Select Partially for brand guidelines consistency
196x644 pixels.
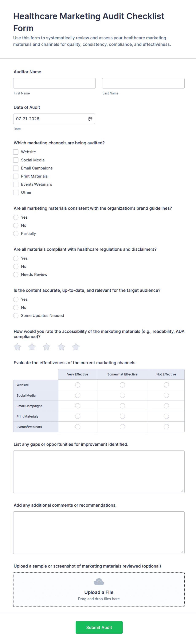pyautogui.click(x=16, y=234)
